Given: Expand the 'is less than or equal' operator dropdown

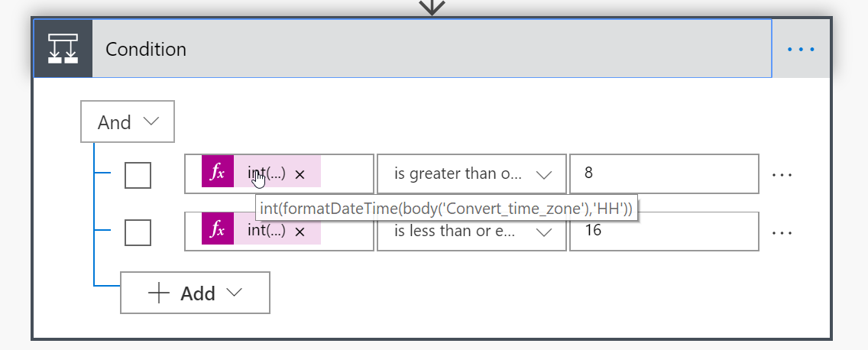Looking at the screenshot, I should (x=471, y=232).
